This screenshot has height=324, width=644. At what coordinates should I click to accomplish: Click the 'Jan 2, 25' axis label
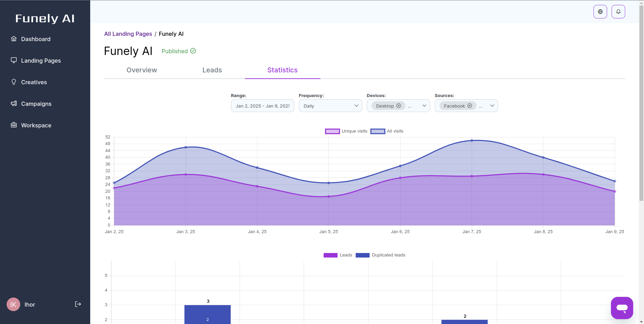(114, 231)
